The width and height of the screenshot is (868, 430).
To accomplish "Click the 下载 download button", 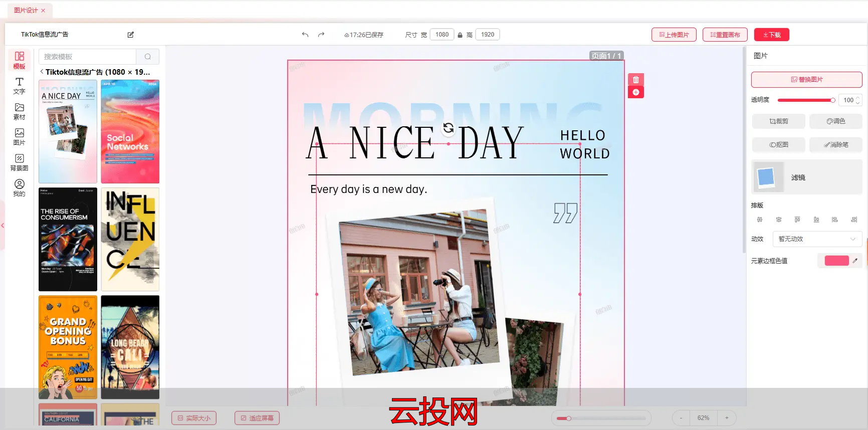I will point(772,35).
